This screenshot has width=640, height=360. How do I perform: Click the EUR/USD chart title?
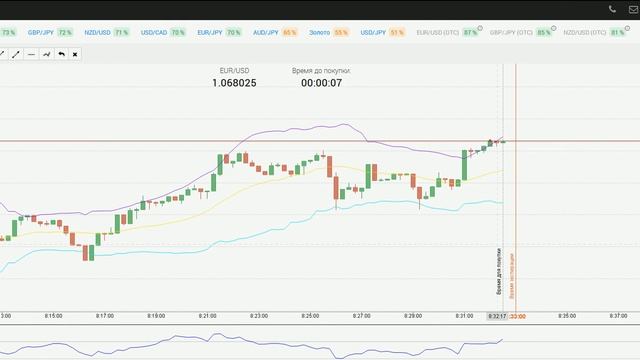(x=234, y=71)
